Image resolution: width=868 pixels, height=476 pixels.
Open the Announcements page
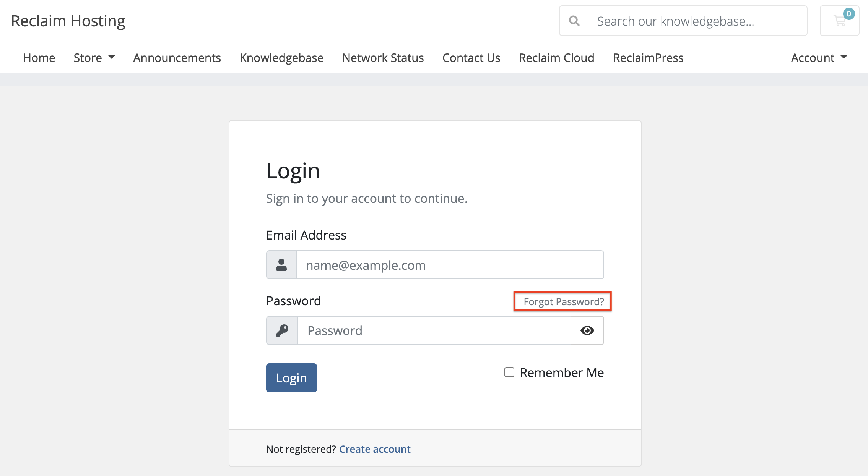click(x=177, y=58)
